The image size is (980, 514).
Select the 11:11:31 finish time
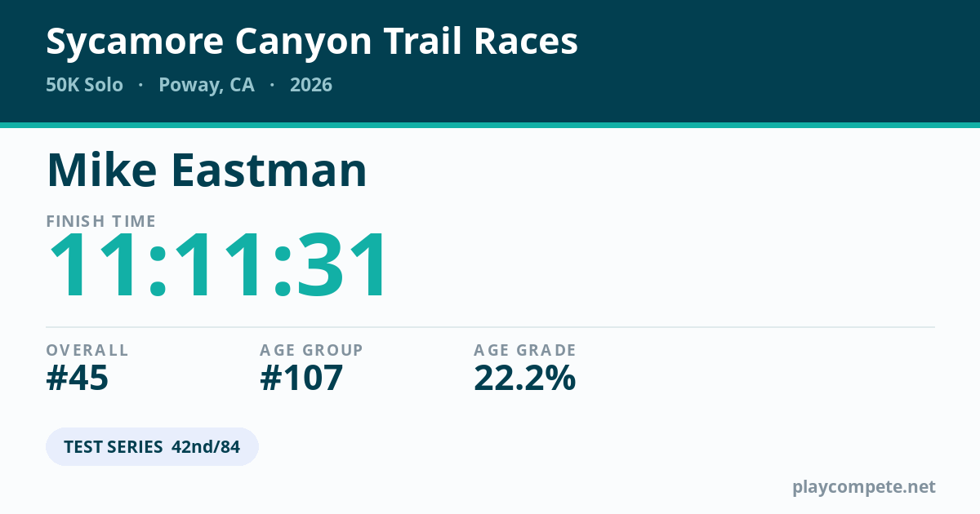pyautogui.click(x=218, y=266)
